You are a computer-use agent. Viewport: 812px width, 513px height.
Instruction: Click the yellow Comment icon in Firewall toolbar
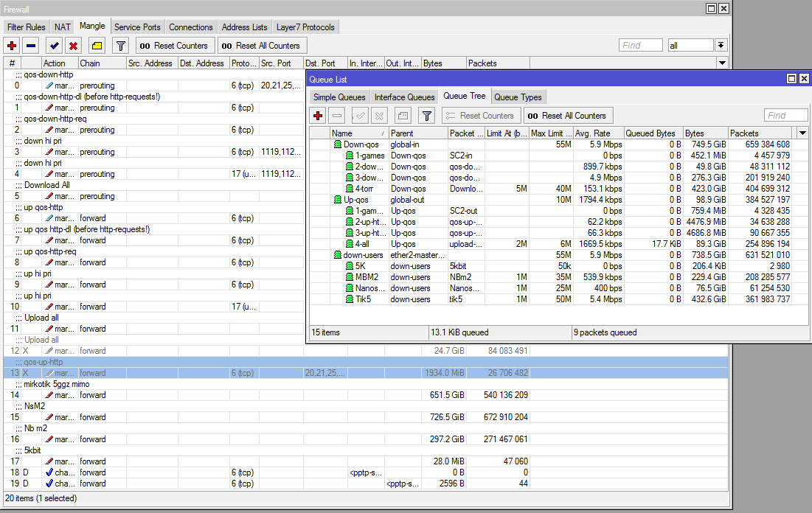point(97,46)
